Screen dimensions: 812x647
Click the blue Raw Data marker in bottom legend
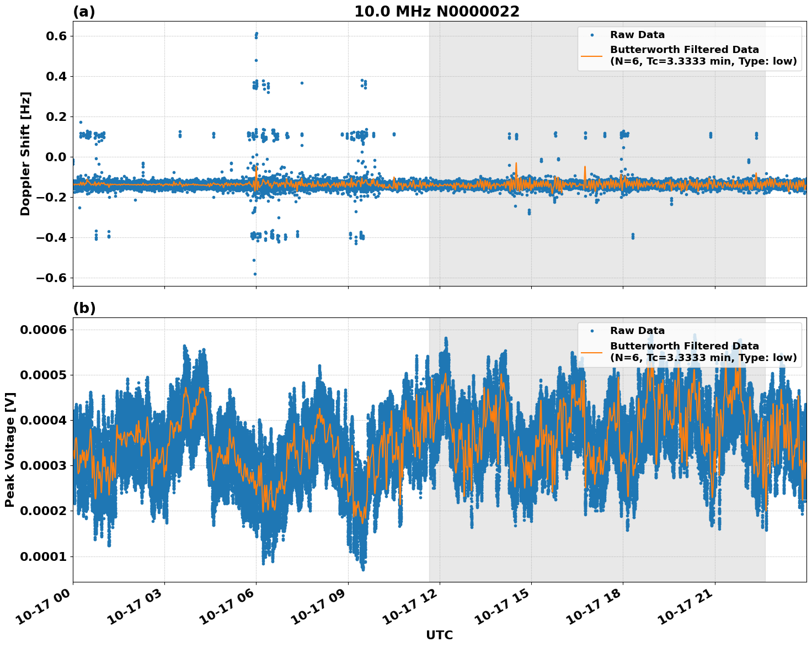point(592,331)
